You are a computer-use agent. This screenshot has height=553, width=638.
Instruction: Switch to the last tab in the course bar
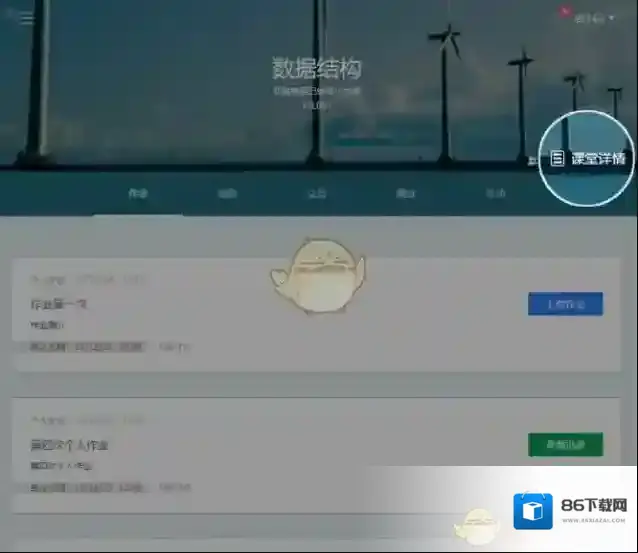(496, 193)
